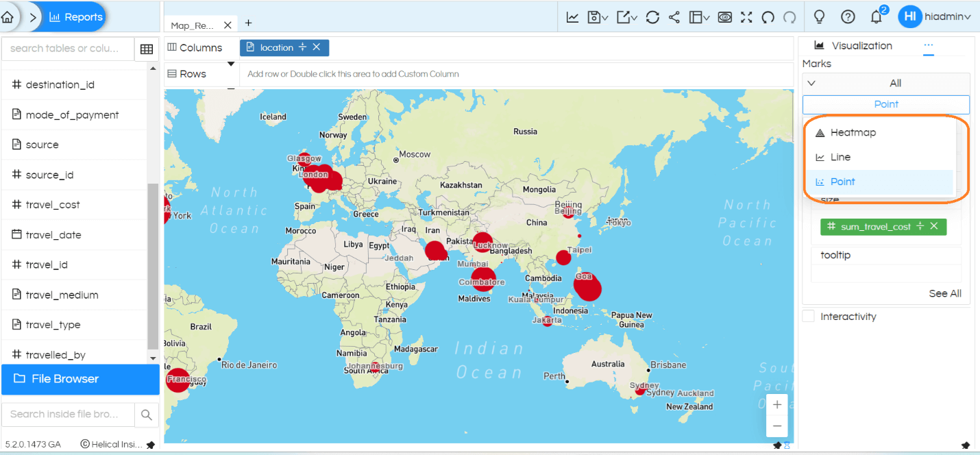Open the save report dropdown icon

pos(598,17)
